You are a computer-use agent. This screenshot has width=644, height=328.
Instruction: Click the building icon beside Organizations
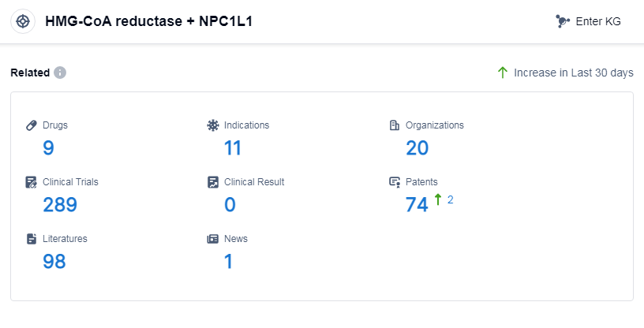pos(395,125)
